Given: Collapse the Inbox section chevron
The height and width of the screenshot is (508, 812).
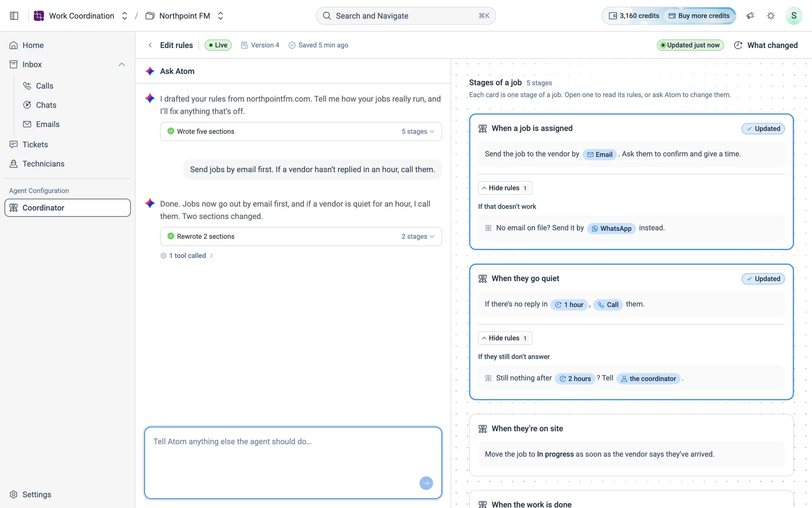Looking at the screenshot, I should [x=122, y=64].
